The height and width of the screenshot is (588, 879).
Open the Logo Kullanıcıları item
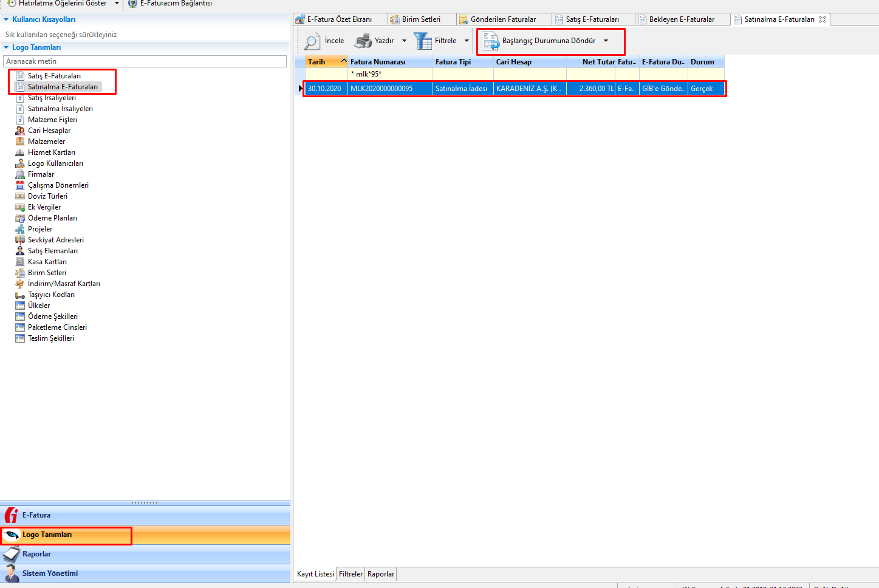point(55,163)
